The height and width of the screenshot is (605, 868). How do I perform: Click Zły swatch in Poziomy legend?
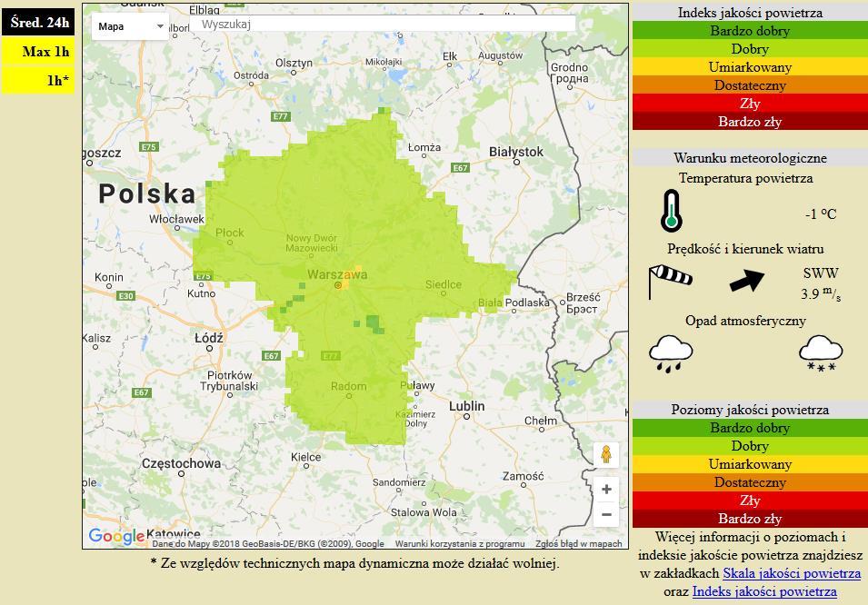[750, 501]
